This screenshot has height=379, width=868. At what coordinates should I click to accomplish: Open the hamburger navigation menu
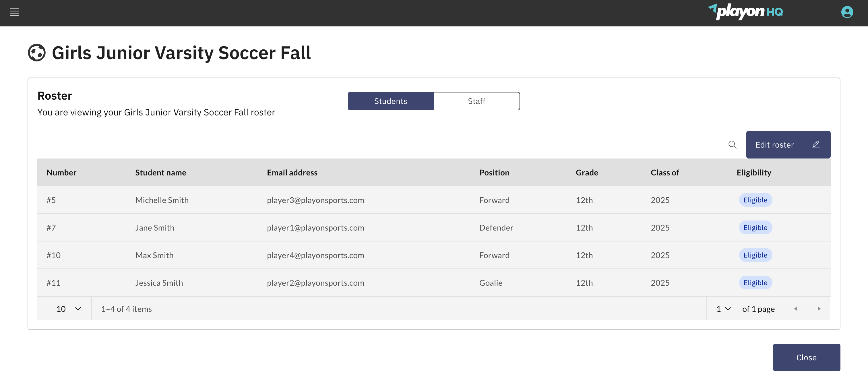[x=14, y=12]
